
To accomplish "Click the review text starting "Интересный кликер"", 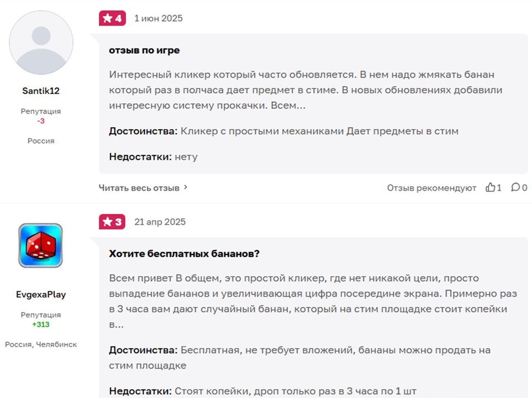I will (305, 90).
